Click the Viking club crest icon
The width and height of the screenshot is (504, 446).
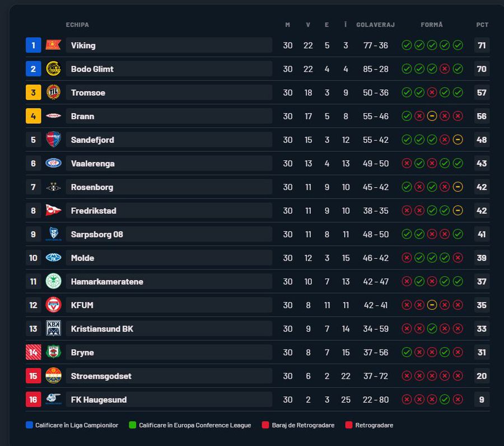pos(53,45)
